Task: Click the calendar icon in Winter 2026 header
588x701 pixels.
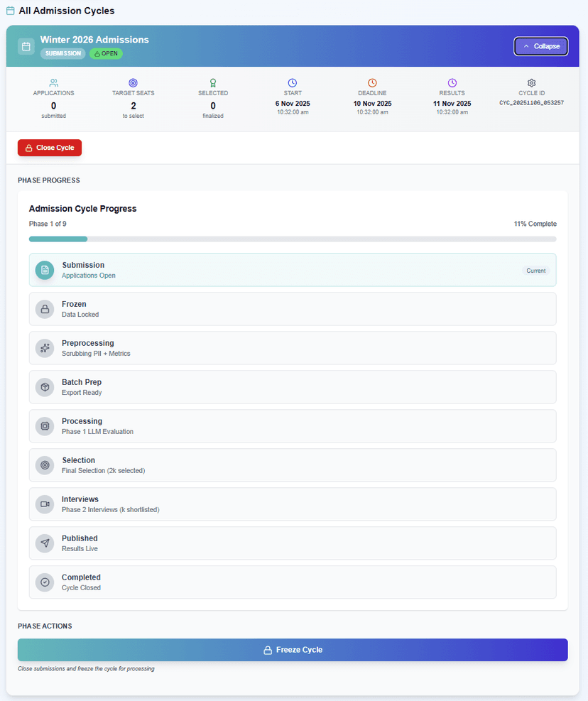Action: [26, 47]
